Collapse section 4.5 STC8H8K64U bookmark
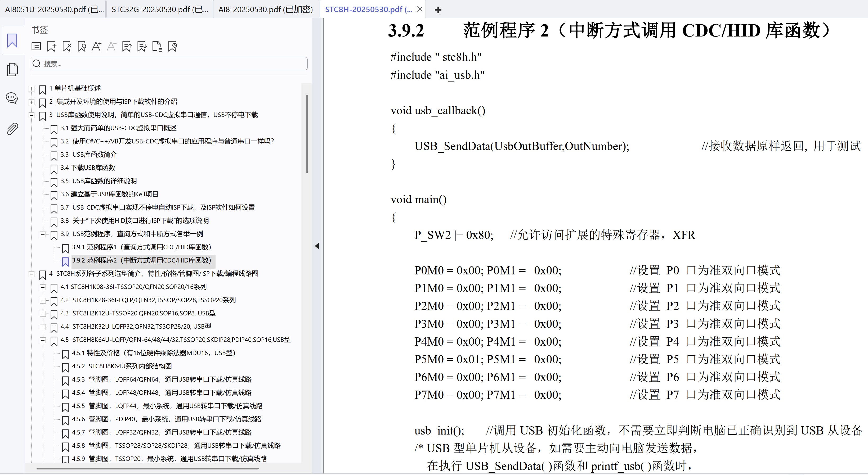This screenshot has width=868, height=475. [x=43, y=340]
